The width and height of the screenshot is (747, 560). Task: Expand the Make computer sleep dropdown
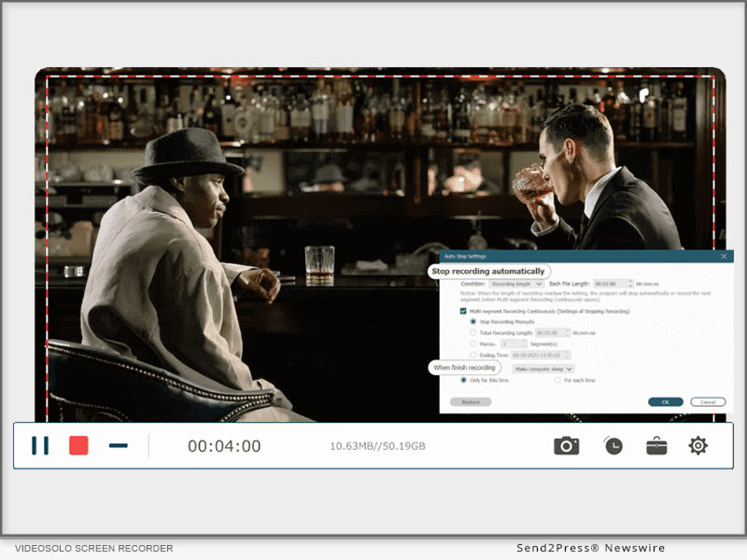pos(543,369)
